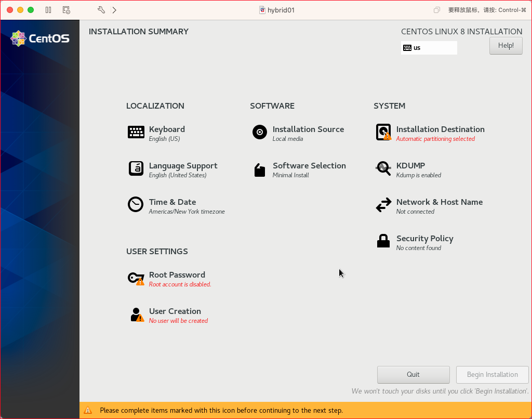Click the Network & Host Name arrows icon
This screenshot has width=532, height=419.
383,205
